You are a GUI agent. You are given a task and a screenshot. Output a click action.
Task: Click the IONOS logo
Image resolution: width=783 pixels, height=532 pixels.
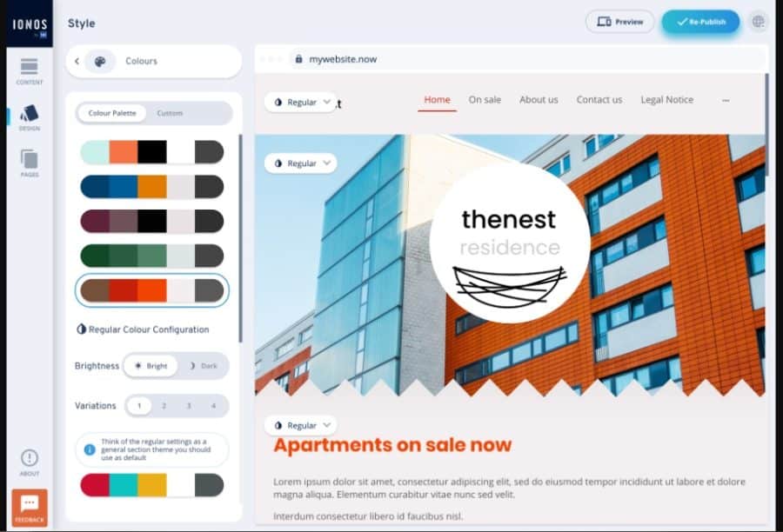pyautogui.click(x=30, y=26)
